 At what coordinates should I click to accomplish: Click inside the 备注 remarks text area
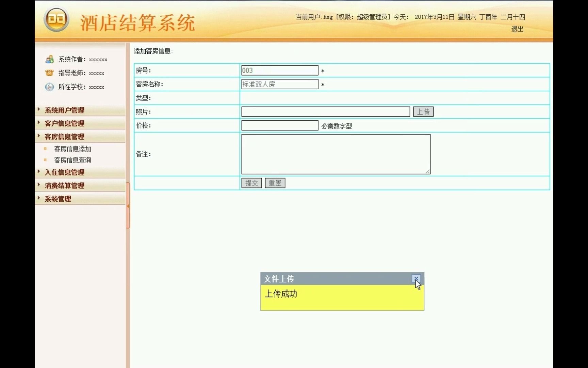coord(335,154)
